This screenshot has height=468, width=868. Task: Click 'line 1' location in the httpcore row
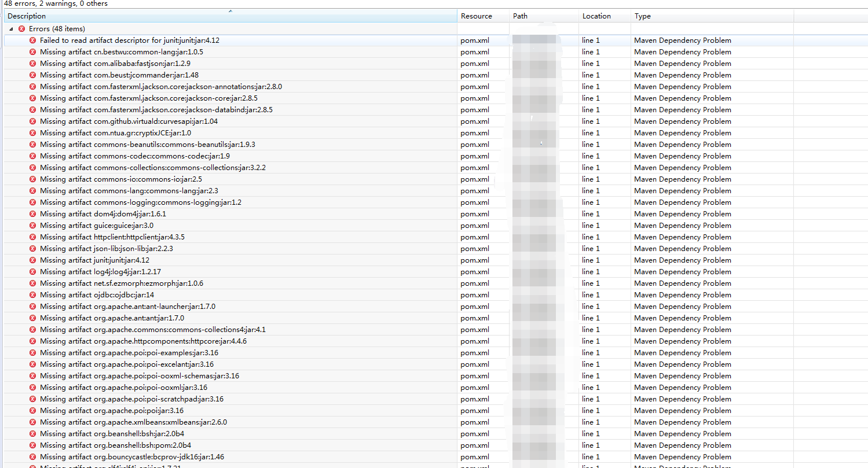coord(591,341)
